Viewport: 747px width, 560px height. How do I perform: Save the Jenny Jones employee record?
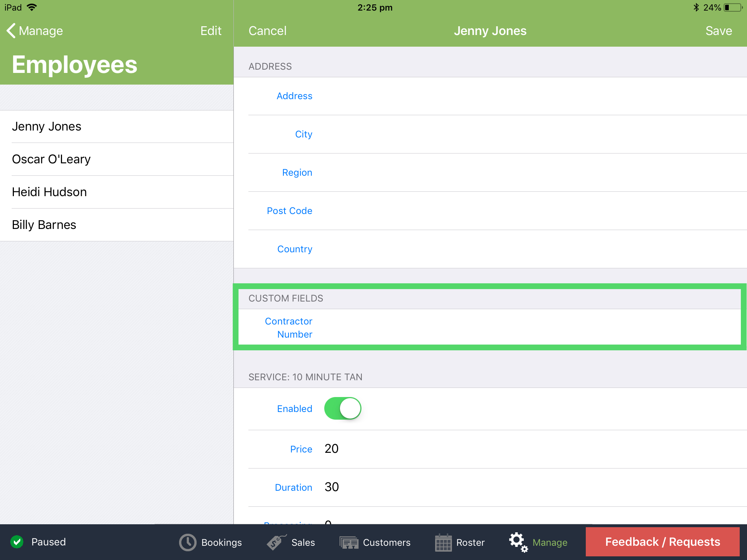pyautogui.click(x=718, y=31)
